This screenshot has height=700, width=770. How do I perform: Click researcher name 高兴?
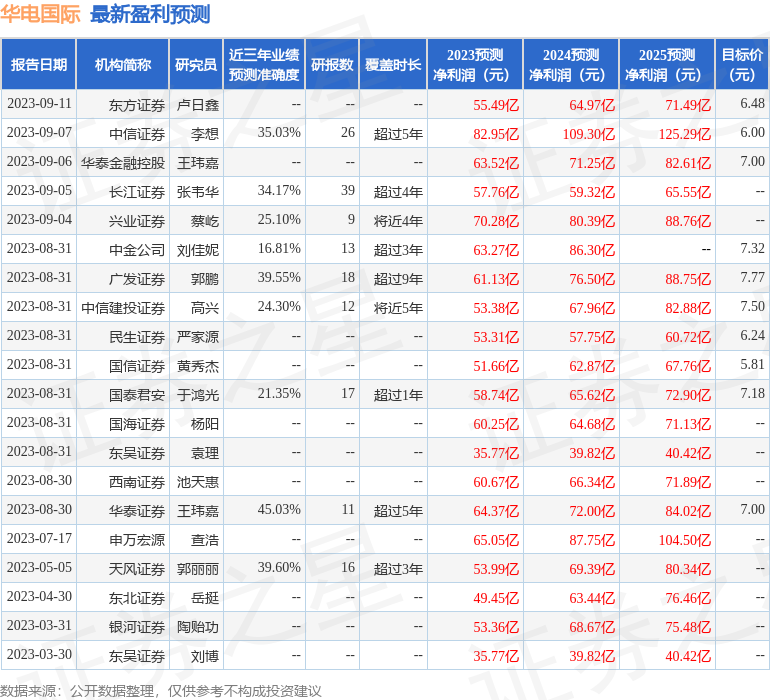click(205, 308)
